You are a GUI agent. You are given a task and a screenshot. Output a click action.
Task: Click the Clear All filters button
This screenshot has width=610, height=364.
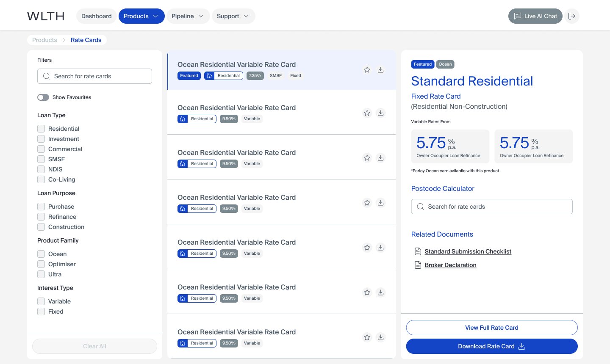(x=94, y=346)
